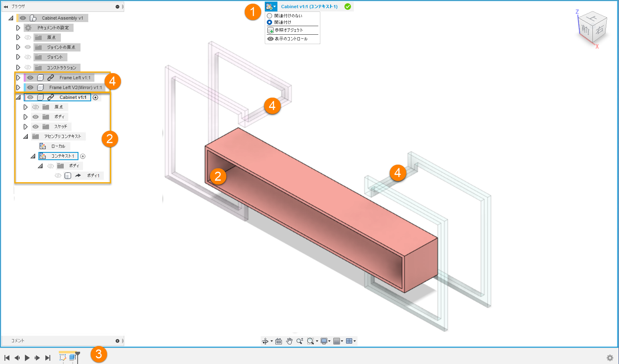The height and width of the screenshot is (364, 619).
Task: Click the component icon of Cabinet Assembly v1
Action: click(33, 18)
